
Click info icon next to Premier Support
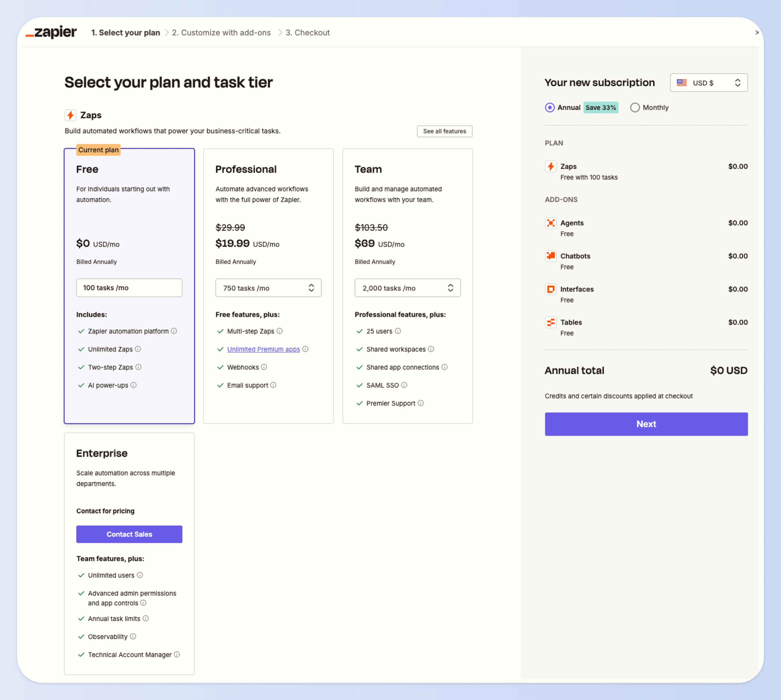tap(420, 403)
